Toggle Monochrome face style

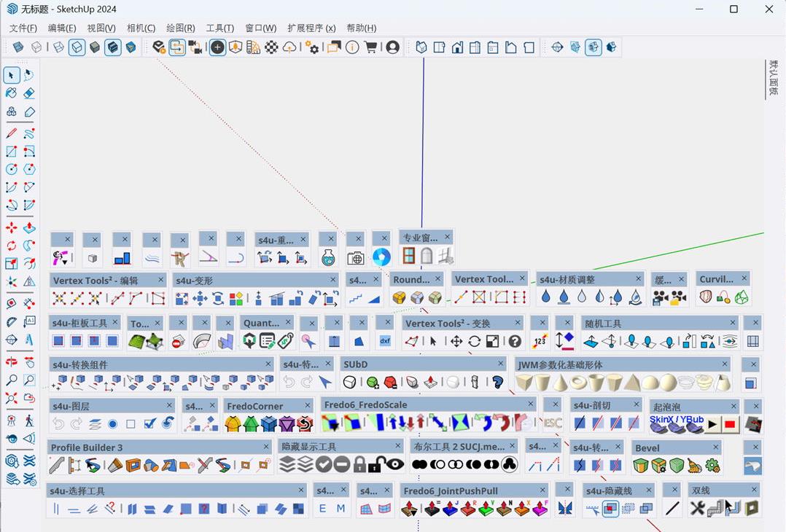131,47
